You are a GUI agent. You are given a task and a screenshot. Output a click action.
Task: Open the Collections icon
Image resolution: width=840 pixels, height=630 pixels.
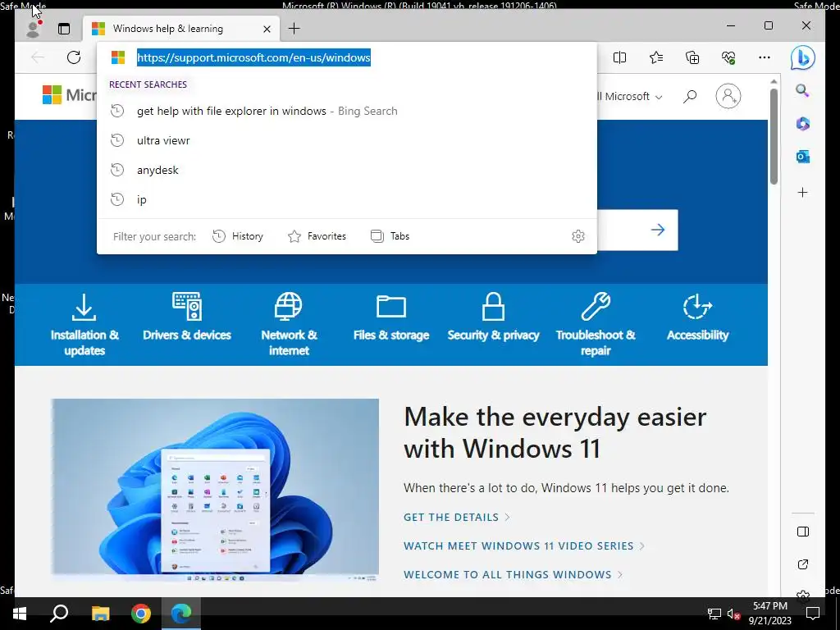[692, 57]
